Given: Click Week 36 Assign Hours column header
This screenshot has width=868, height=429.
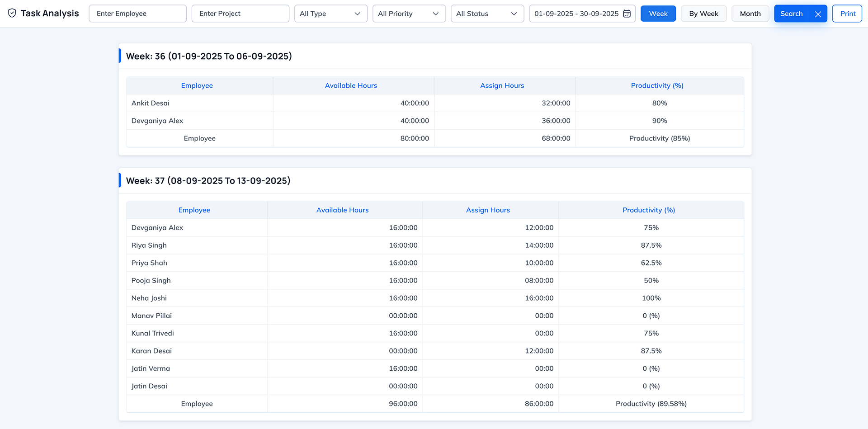Looking at the screenshot, I should click(502, 85).
